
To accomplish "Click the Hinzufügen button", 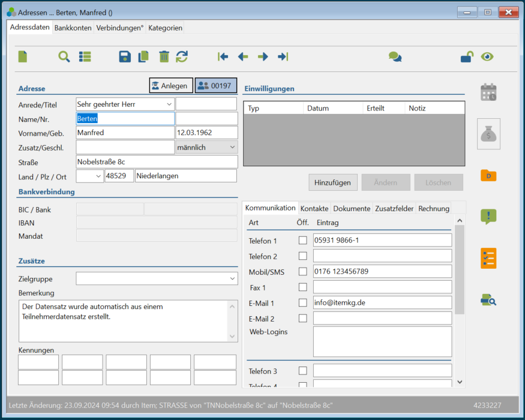I will pyautogui.click(x=332, y=182).
